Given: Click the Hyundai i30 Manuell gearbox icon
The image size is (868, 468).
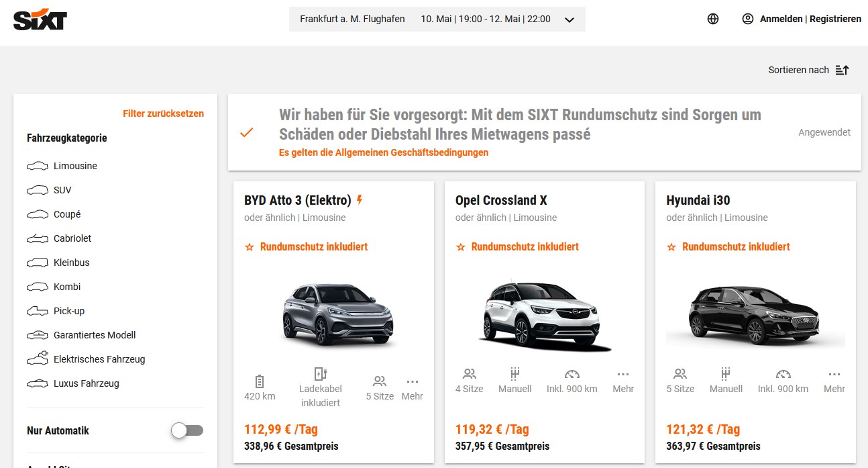Looking at the screenshot, I should point(726,374).
